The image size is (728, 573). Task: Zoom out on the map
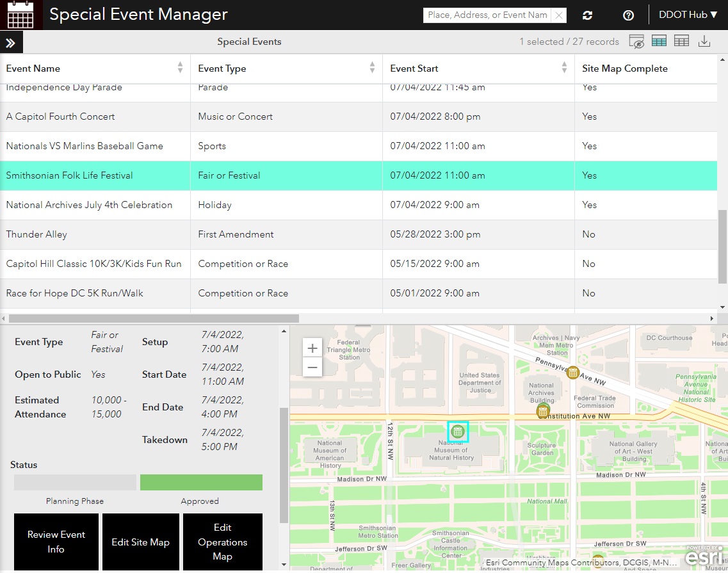(x=312, y=367)
